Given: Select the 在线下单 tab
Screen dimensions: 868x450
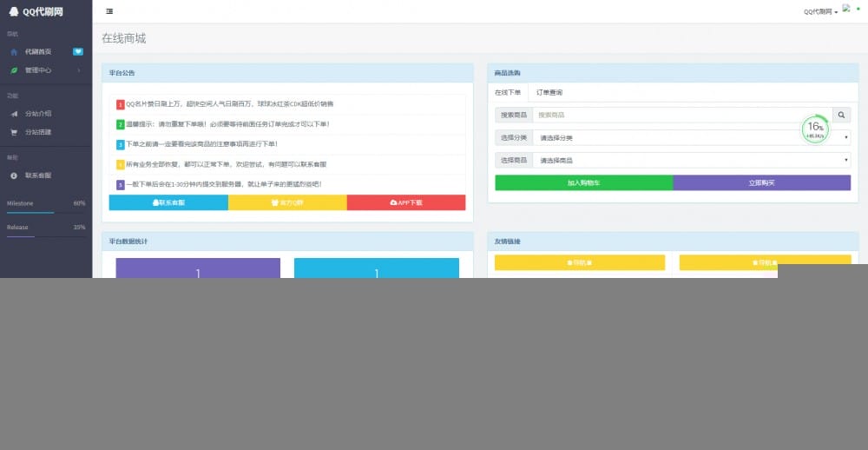Looking at the screenshot, I should pyautogui.click(x=508, y=92).
